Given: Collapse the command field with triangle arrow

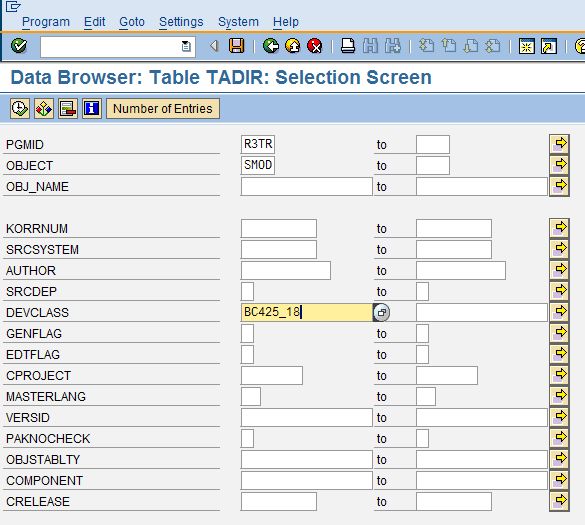Looking at the screenshot, I should tap(214, 46).
